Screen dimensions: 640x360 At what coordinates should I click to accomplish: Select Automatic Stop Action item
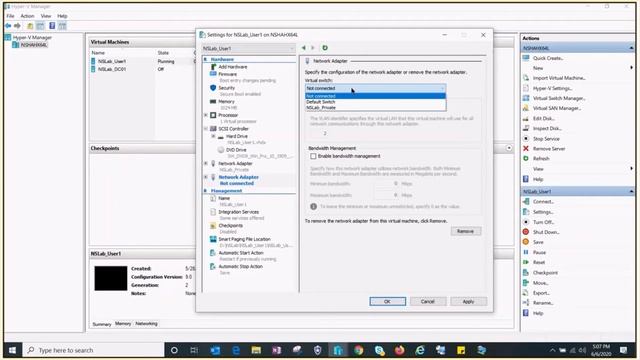pos(240,266)
